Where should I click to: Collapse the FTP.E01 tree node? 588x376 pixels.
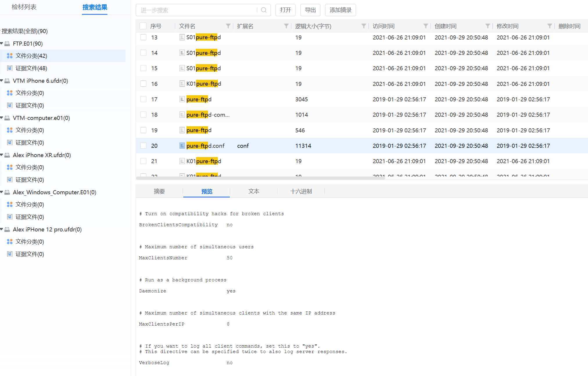click(2, 44)
